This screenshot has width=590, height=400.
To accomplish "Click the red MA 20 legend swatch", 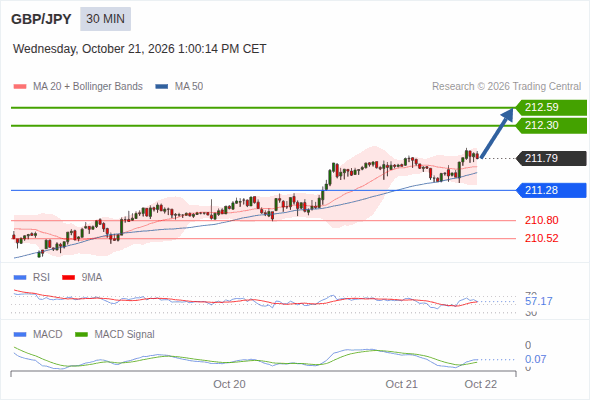I will (20, 87).
